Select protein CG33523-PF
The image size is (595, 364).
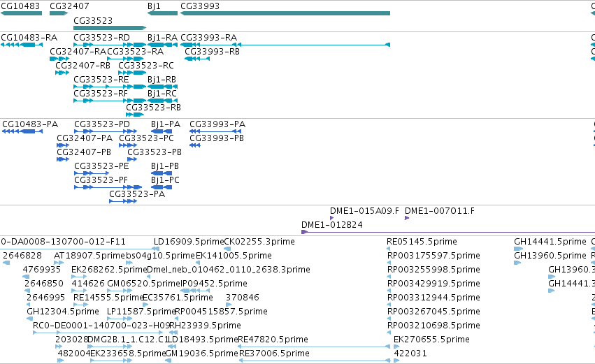[x=101, y=180]
